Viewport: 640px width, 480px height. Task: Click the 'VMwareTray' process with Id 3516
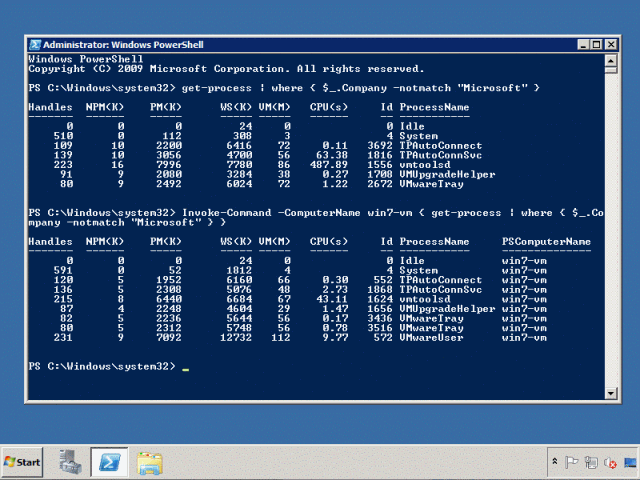click(x=431, y=328)
